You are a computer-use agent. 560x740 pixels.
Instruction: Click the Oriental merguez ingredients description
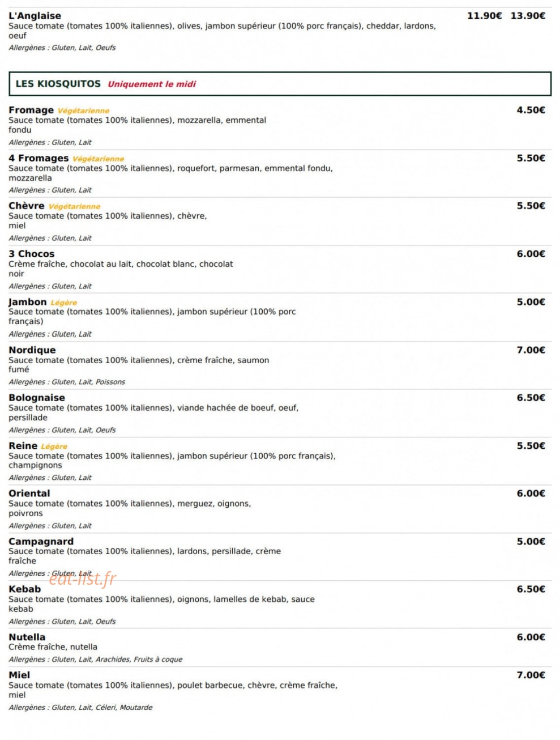pos(130,508)
